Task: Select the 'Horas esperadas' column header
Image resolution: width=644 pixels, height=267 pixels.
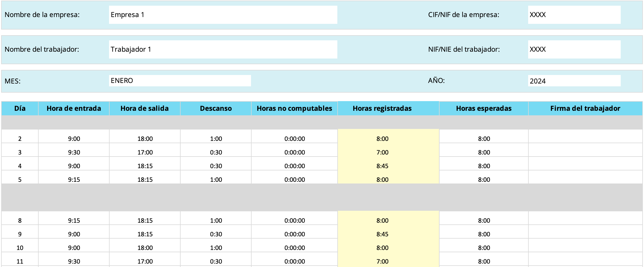Action: coord(484,108)
